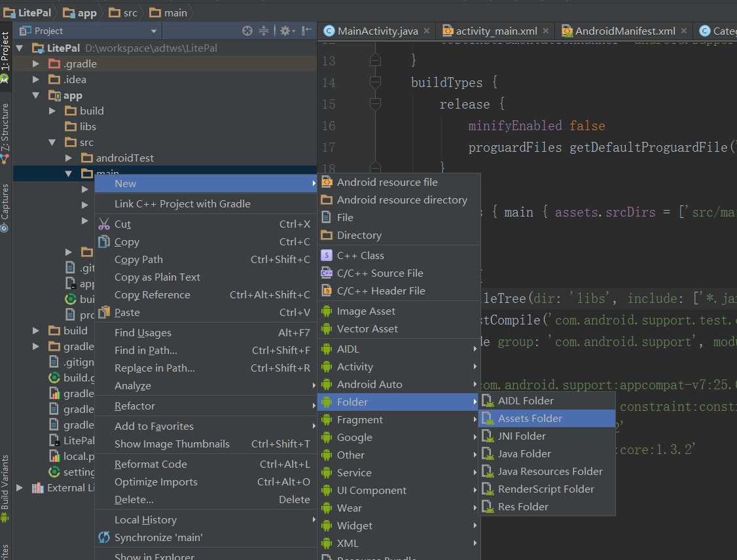Open the Project view dropdown
Screen dimensions: 737x560
(x=153, y=31)
